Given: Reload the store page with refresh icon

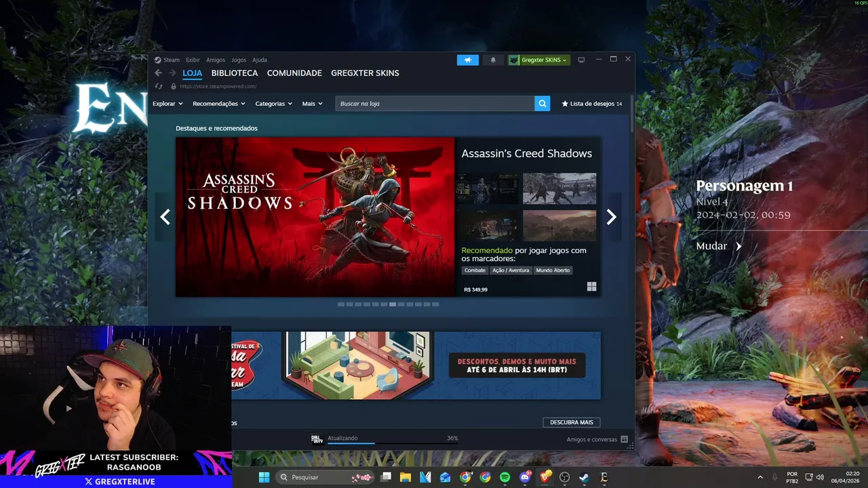Looking at the screenshot, I should [159, 86].
